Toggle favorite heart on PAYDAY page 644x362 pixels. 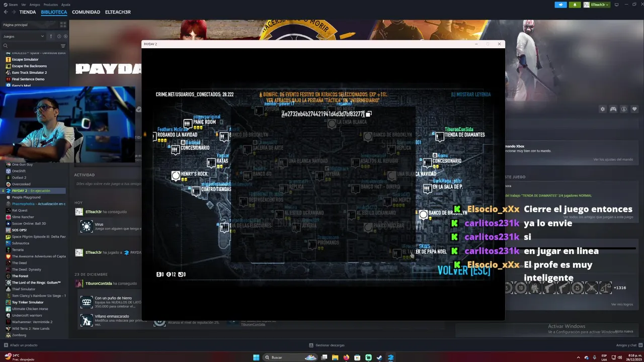(x=634, y=109)
